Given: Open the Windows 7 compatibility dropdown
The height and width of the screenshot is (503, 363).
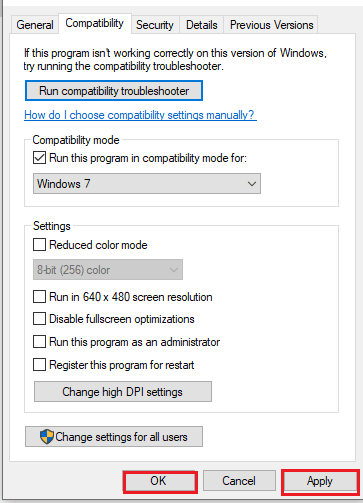Looking at the screenshot, I should [x=147, y=183].
